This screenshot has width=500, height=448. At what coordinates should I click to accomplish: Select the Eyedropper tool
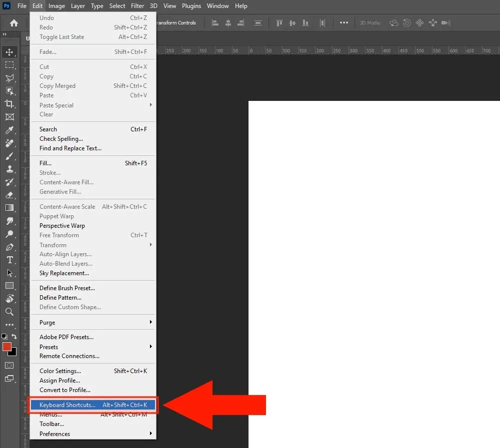[9, 130]
